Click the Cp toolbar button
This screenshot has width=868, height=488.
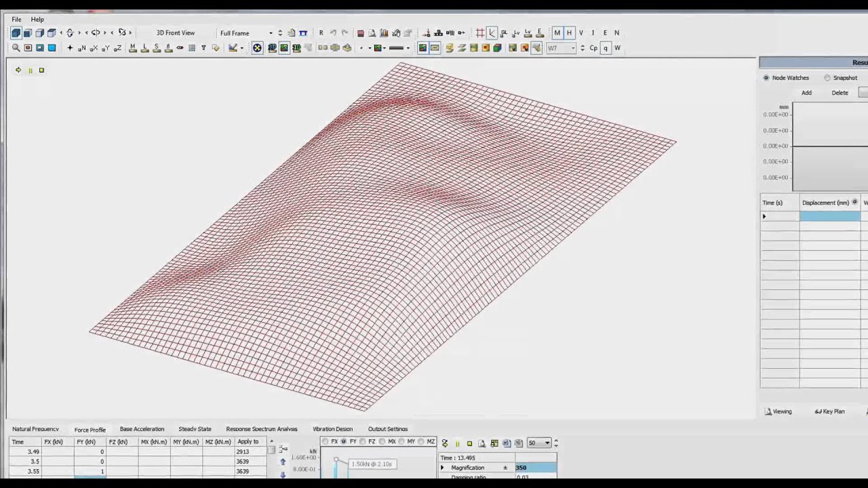593,48
